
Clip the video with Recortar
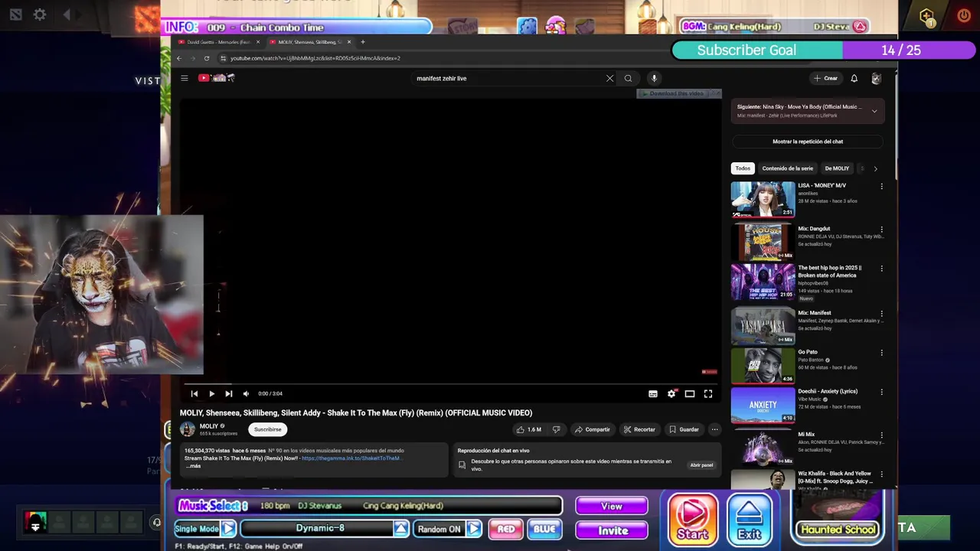click(639, 429)
